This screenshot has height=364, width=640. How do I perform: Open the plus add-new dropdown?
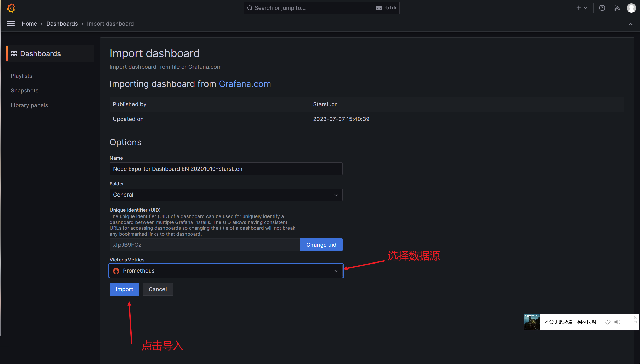[x=581, y=8]
